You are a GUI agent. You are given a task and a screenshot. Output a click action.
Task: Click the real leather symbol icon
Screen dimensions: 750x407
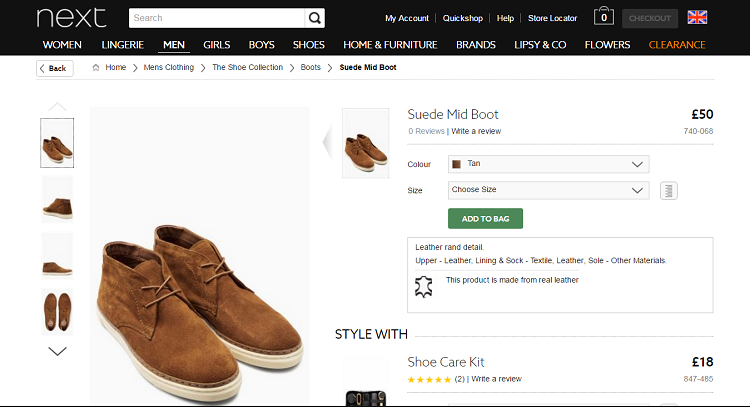click(425, 286)
